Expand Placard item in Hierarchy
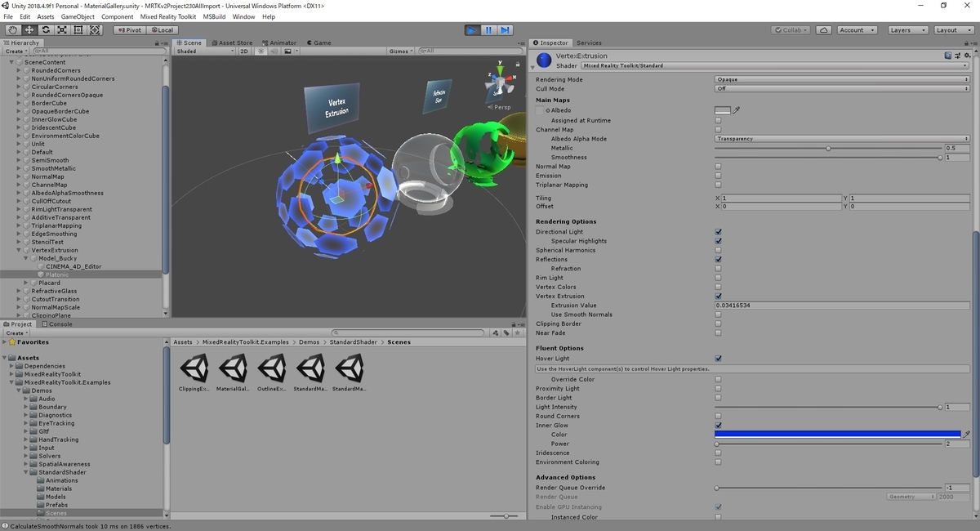The width and height of the screenshot is (980, 531). click(26, 283)
